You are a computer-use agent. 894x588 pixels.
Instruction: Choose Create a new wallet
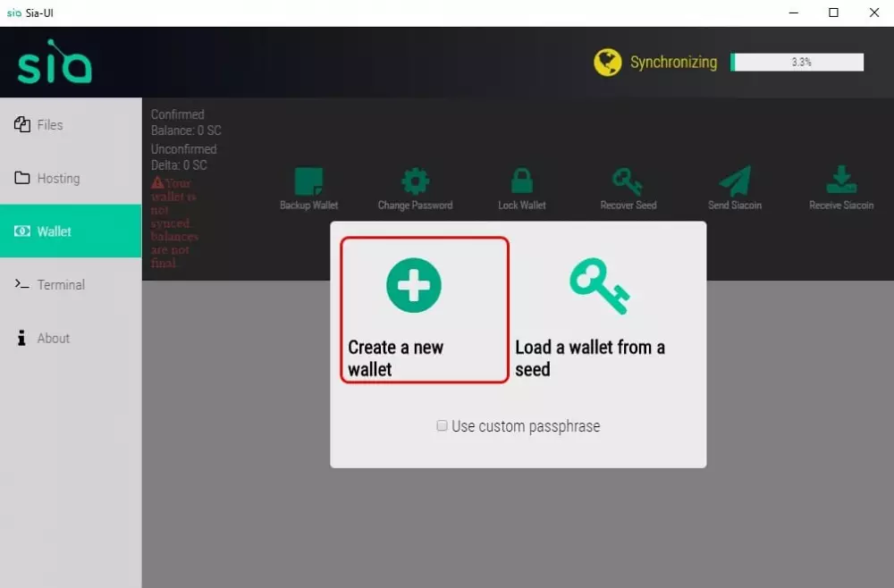click(x=424, y=310)
